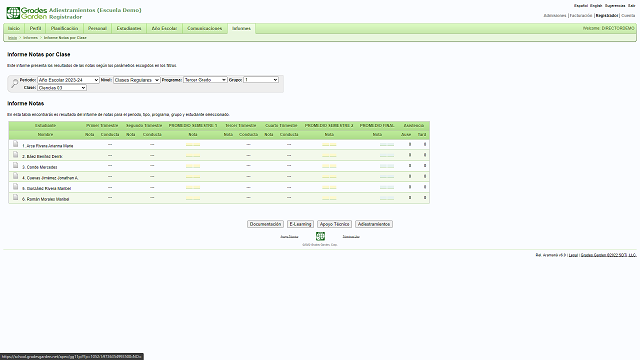The height and width of the screenshot is (360, 640).
Task: Open the Facturación module link
Action: point(581,16)
